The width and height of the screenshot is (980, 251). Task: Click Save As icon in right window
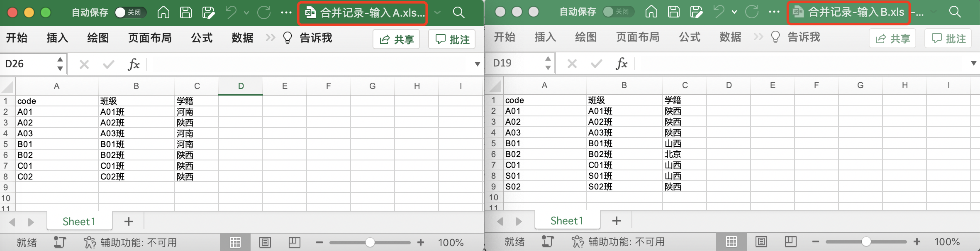(696, 12)
